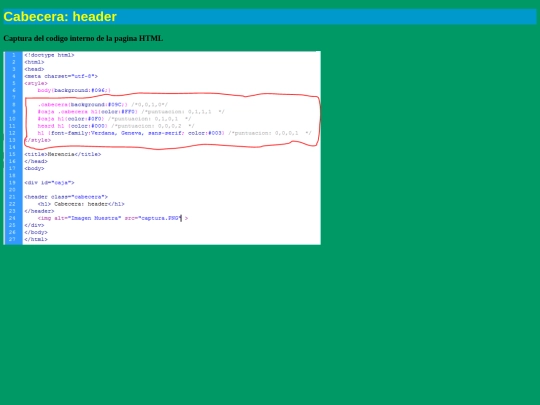
Task: Click the '.cabecera{background:#09C;}' code line
Action: (103, 104)
